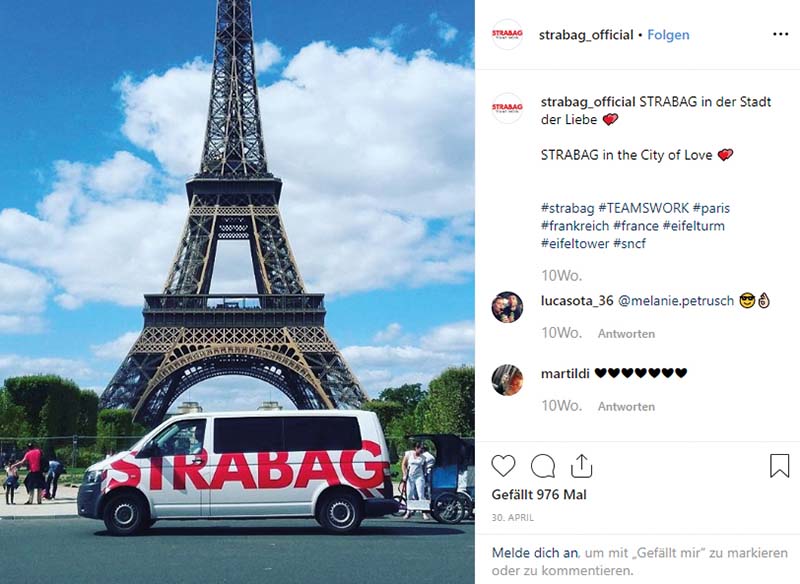Viewport: 800px width, 584px height.
Task: Reply to martildi comment via Antworten
Action: pos(626,407)
